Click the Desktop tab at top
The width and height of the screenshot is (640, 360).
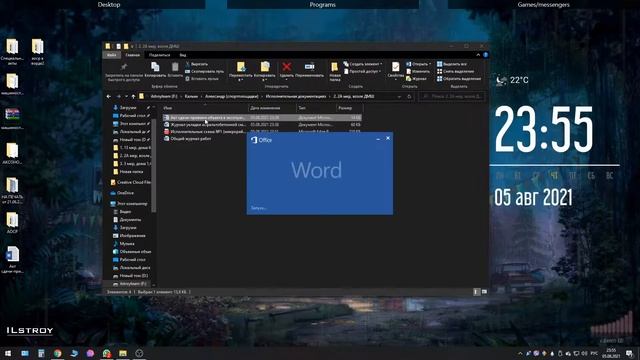(109, 4)
